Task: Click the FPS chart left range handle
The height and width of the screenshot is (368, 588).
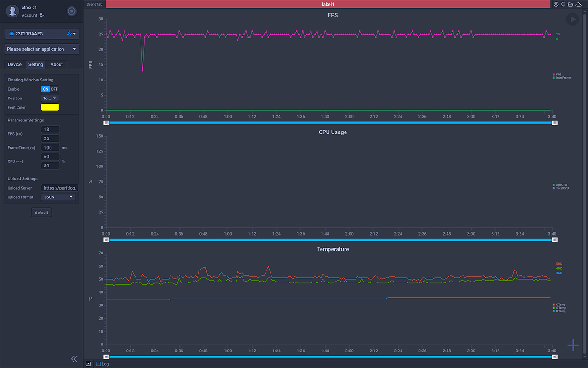Action: click(107, 123)
